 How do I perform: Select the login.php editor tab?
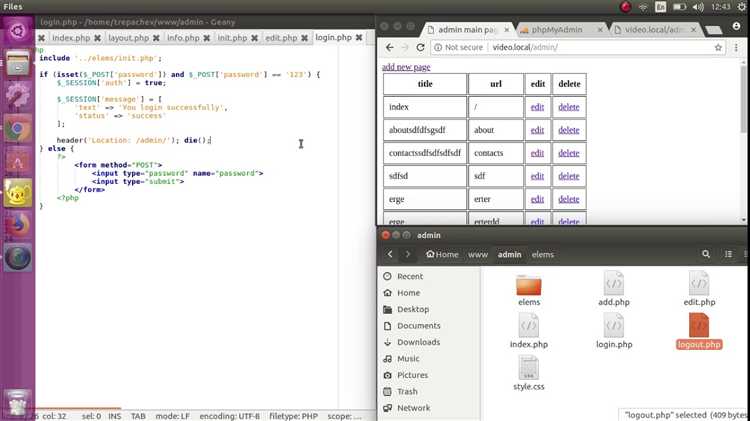(333, 37)
